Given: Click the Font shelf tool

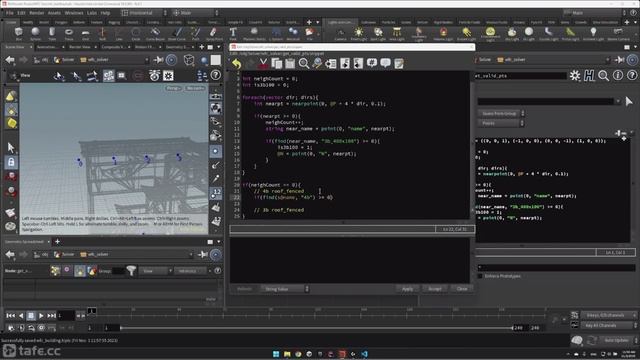Looking at the screenshot, I should (x=233, y=33).
